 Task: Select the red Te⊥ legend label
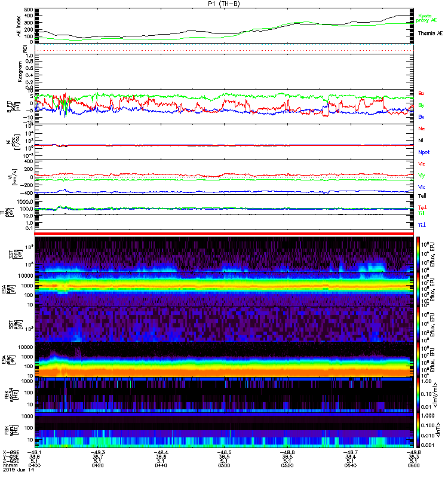point(422,207)
